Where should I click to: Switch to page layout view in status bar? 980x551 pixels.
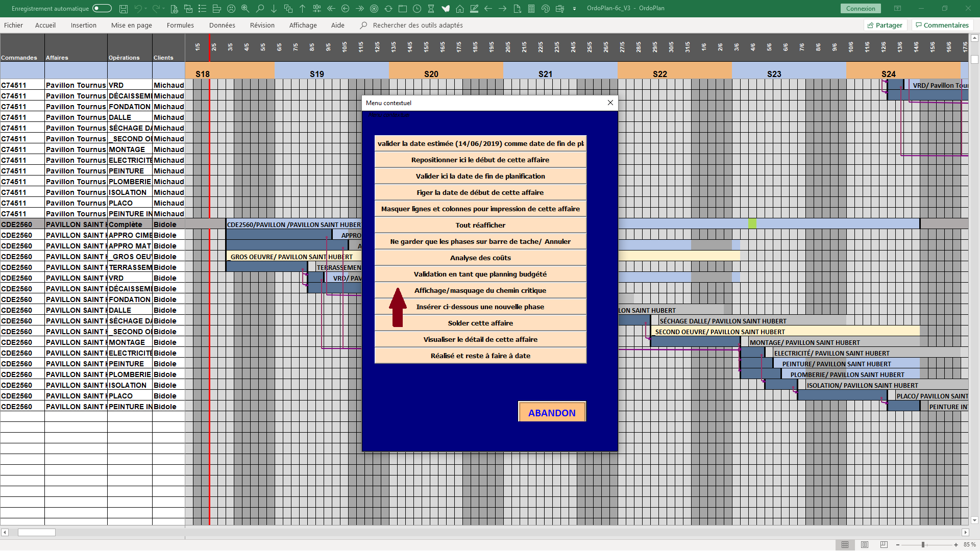(865, 544)
